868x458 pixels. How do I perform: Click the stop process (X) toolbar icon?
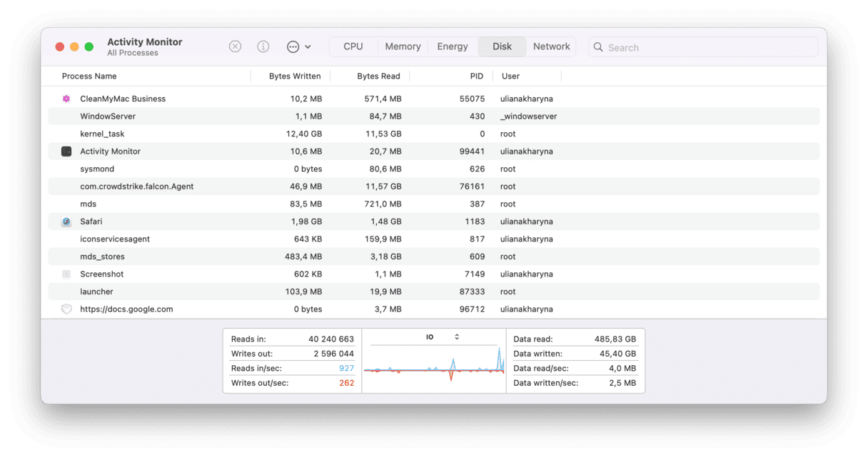pos(235,46)
